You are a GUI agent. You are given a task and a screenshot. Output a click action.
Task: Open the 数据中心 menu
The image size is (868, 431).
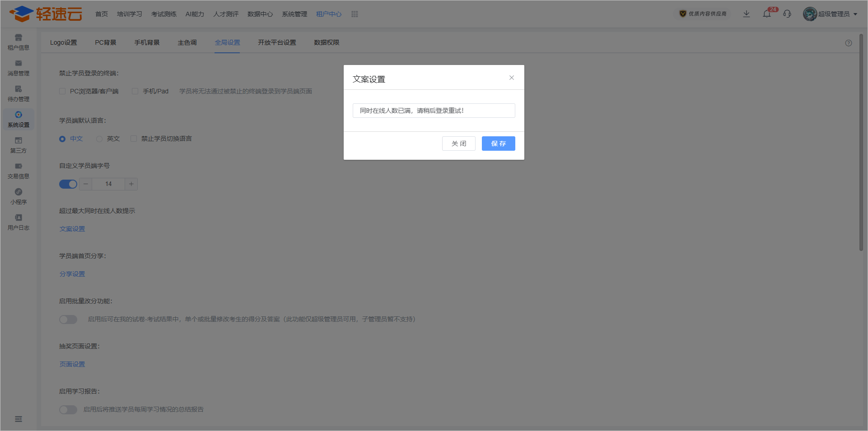pos(260,14)
